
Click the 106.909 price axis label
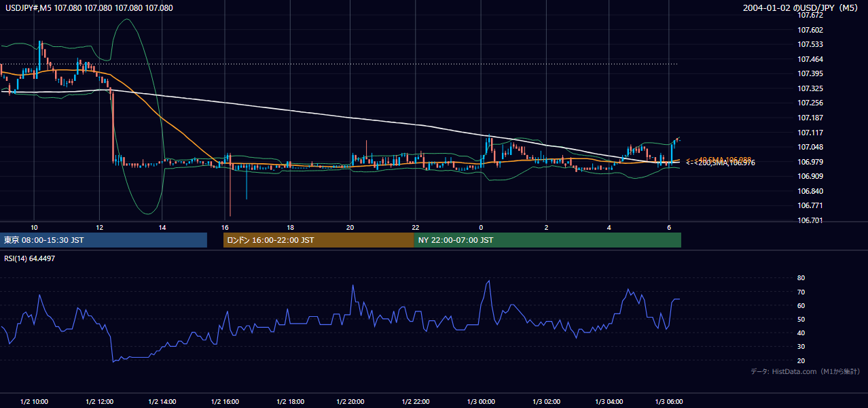[810, 176]
